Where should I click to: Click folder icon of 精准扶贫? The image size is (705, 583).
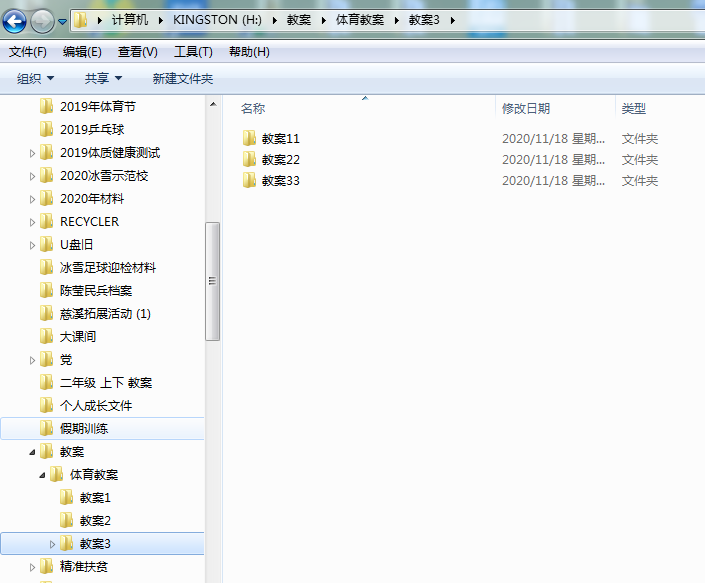47,566
